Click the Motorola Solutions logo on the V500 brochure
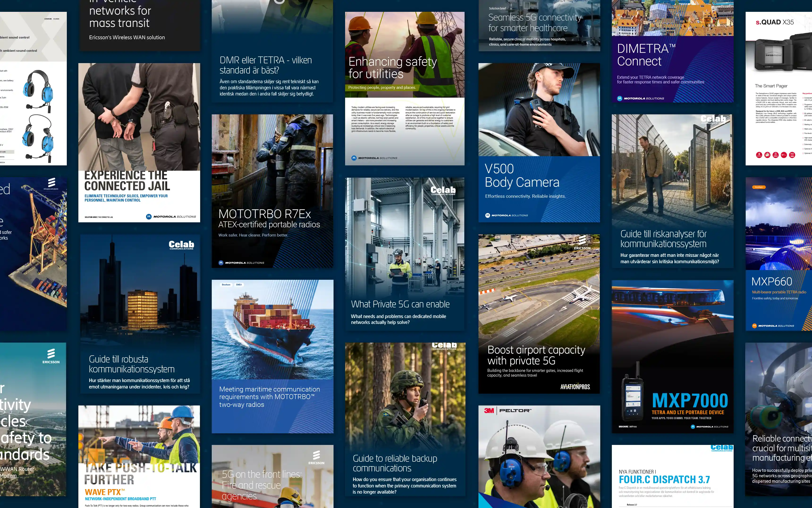 tap(506, 215)
